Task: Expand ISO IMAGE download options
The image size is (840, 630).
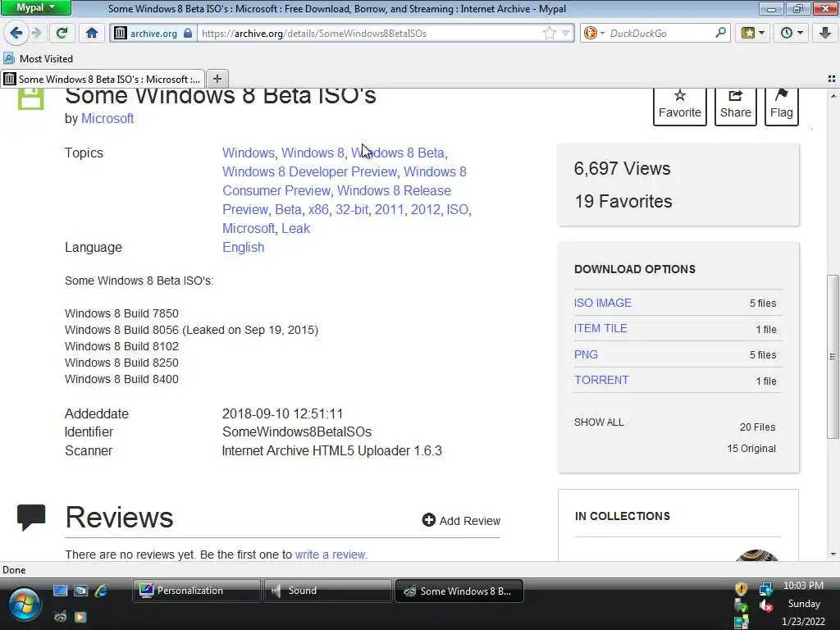Action: 603,303
